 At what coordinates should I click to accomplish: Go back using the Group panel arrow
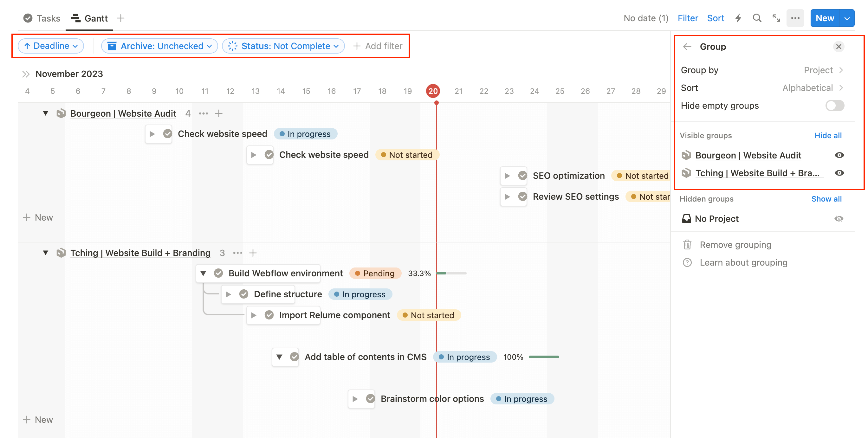[687, 47]
